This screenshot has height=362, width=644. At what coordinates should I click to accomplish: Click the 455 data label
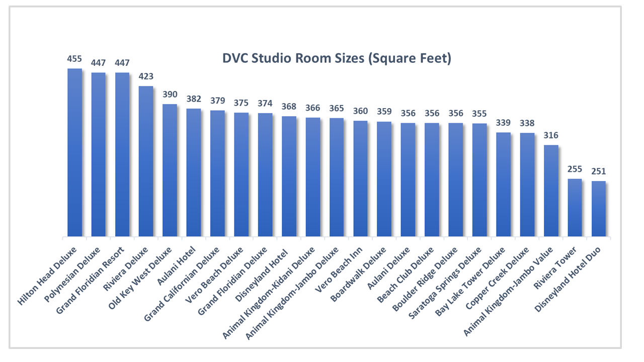73,59
